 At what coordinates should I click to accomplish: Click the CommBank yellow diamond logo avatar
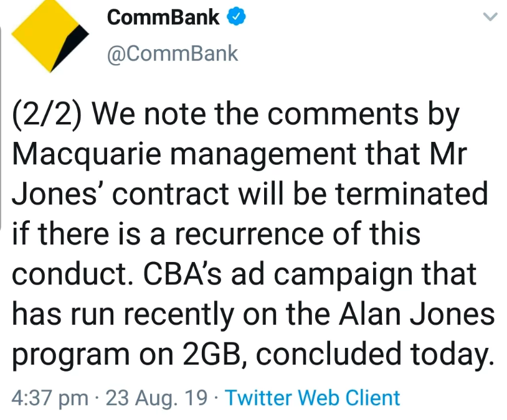pyautogui.click(x=51, y=35)
